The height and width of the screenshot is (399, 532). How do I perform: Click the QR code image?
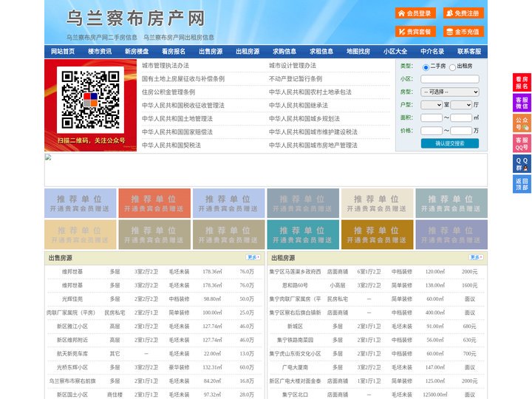90,100
